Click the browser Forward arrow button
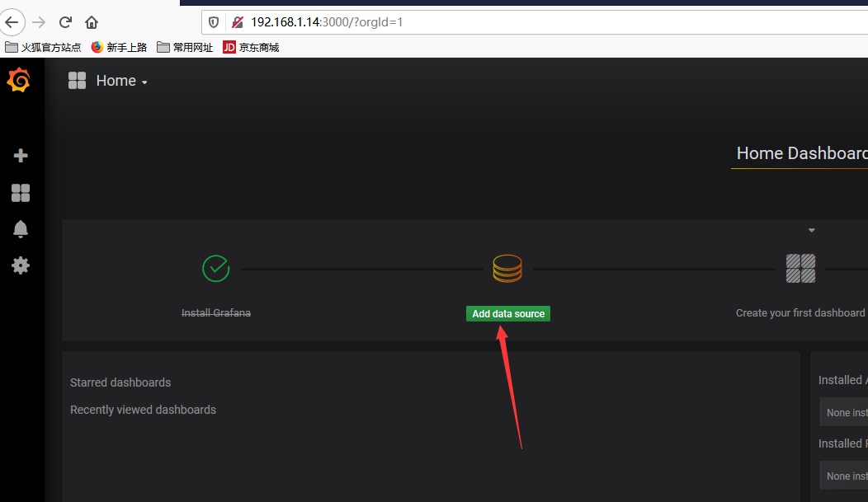The height and width of the screenshot is (502, 868). (x=39, y=22)
